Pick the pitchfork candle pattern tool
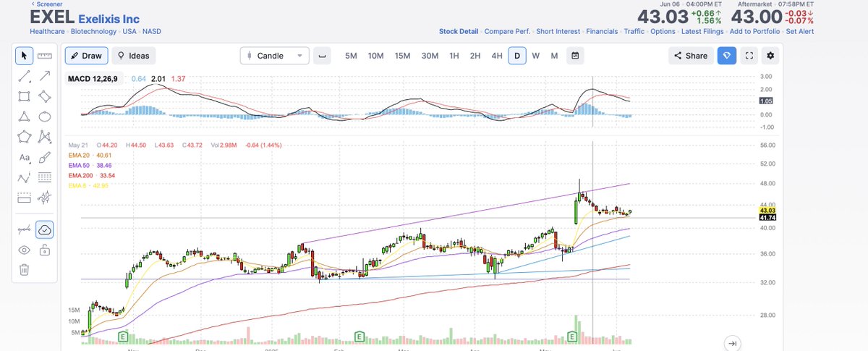This screenshot has width=868, height=351. pyautogui.click(x=45, y=197)
